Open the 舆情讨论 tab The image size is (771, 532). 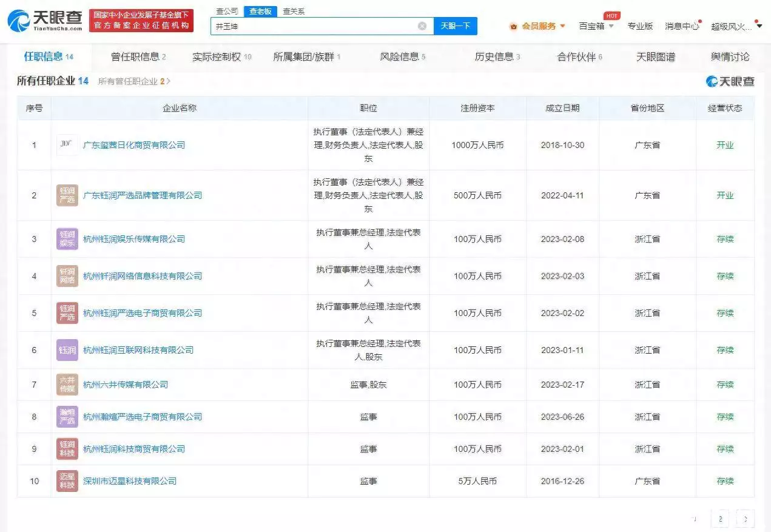[x=730, y=57]
